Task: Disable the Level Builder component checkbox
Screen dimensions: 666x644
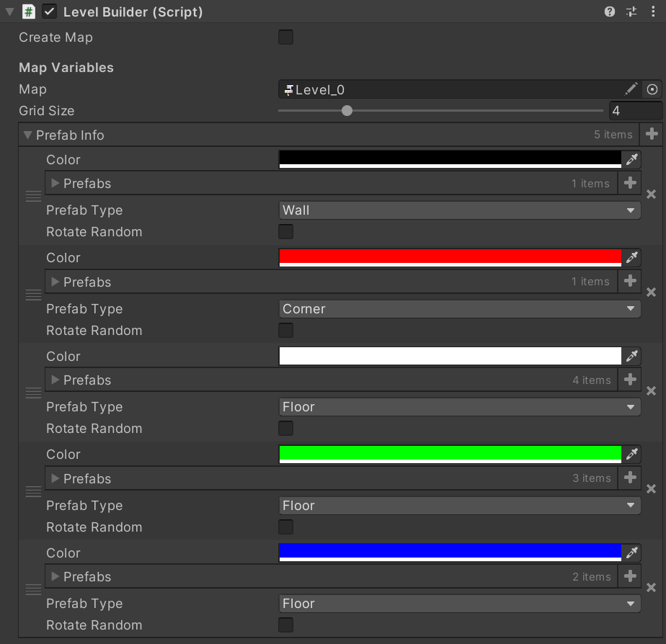Action: [49, 12]
